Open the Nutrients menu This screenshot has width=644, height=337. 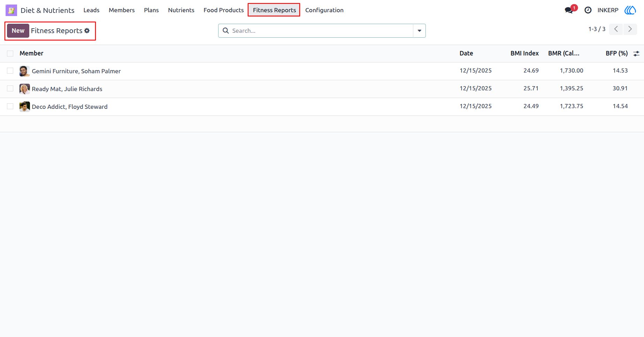click(x=181, y=10)
